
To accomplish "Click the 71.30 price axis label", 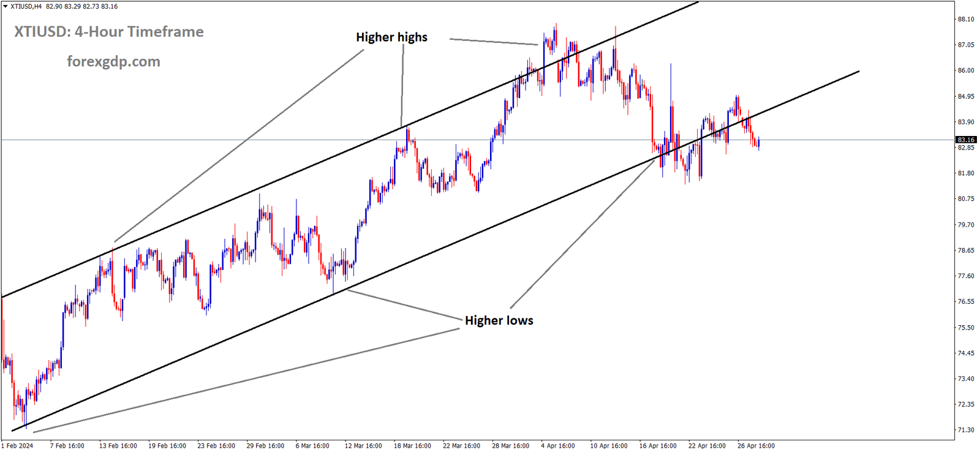I will 966,430.
